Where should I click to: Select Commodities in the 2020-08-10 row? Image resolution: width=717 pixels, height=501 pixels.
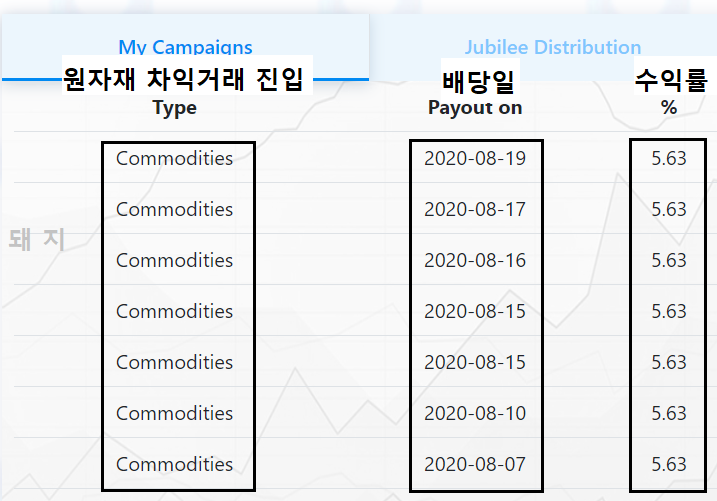coord(174,413)
